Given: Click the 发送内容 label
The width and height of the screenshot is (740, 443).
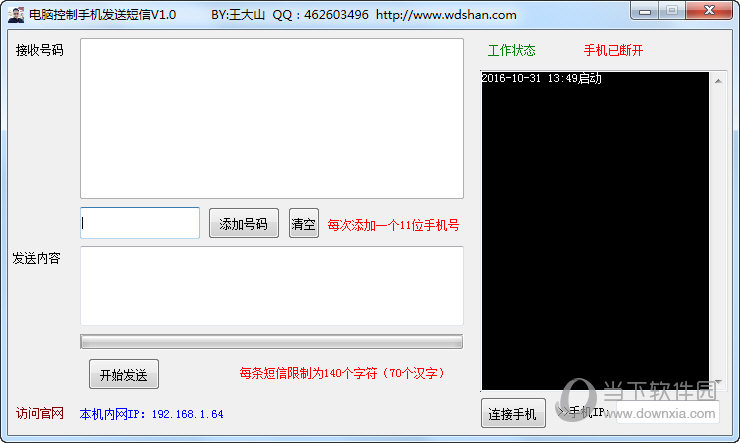Looking at the screenshot, I should pos(37,258).
